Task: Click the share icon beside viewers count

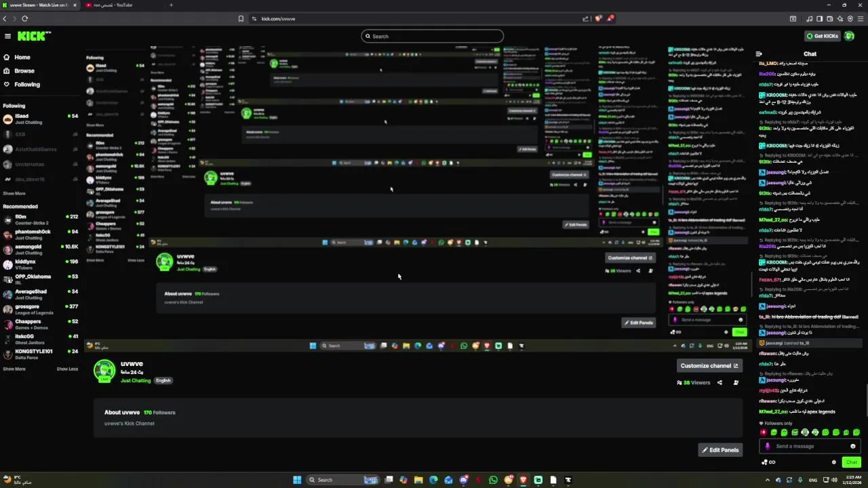Action: tap(719, 382)
